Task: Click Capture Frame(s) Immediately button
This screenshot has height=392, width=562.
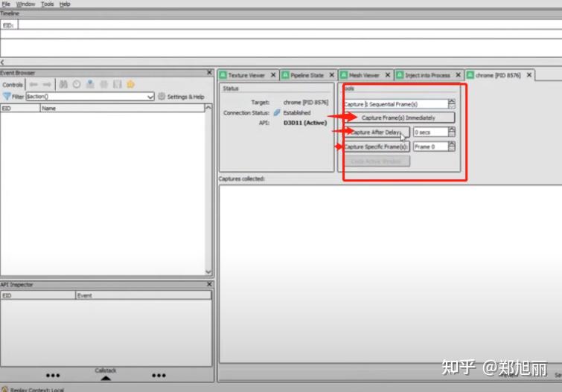Action: click(399, 118)
